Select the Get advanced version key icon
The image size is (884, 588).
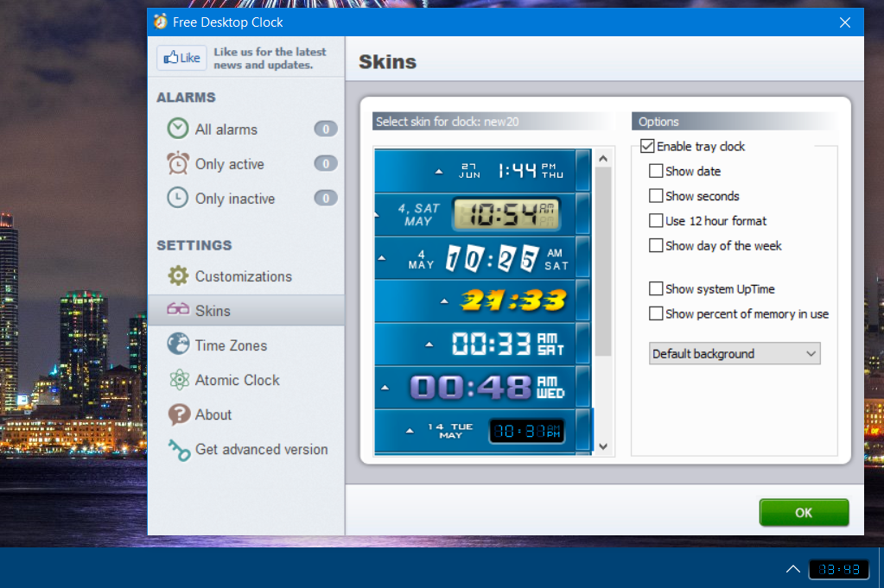tap(180, 449)
